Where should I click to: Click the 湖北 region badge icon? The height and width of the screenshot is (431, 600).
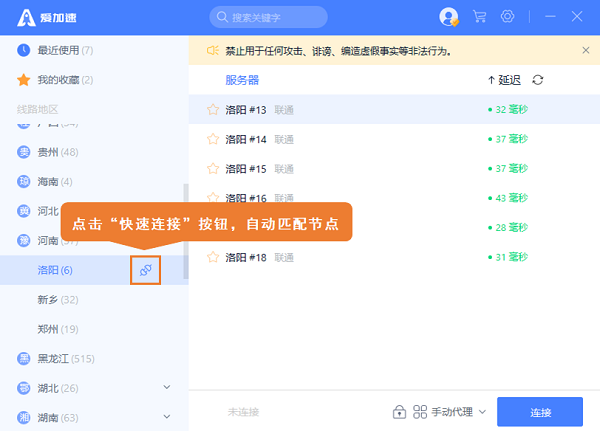pos(24,388)
